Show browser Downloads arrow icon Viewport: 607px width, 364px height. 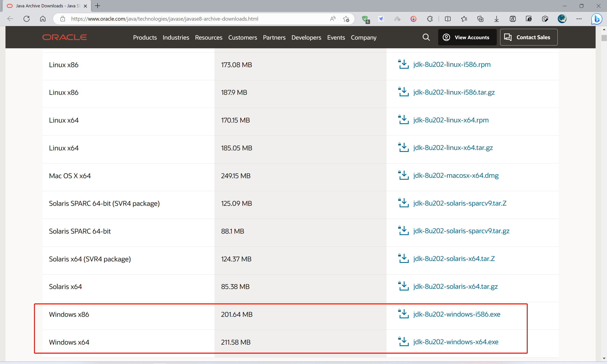(x=496, y=19)
